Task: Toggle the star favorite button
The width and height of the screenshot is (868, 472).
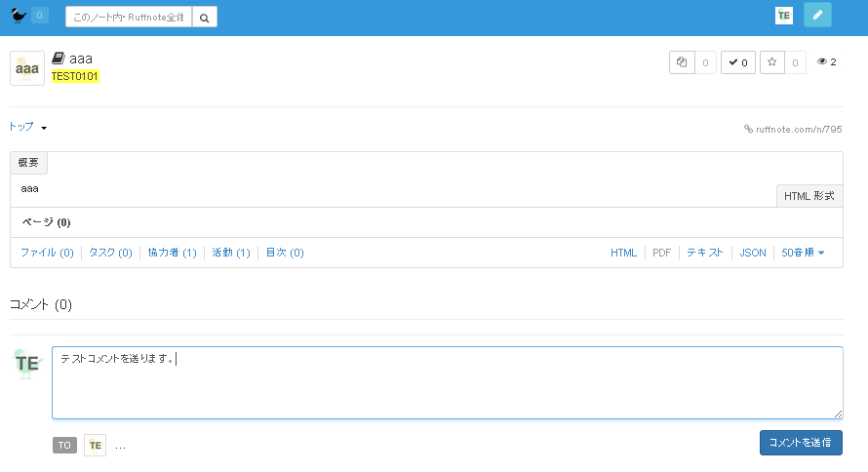Action: 772,62
